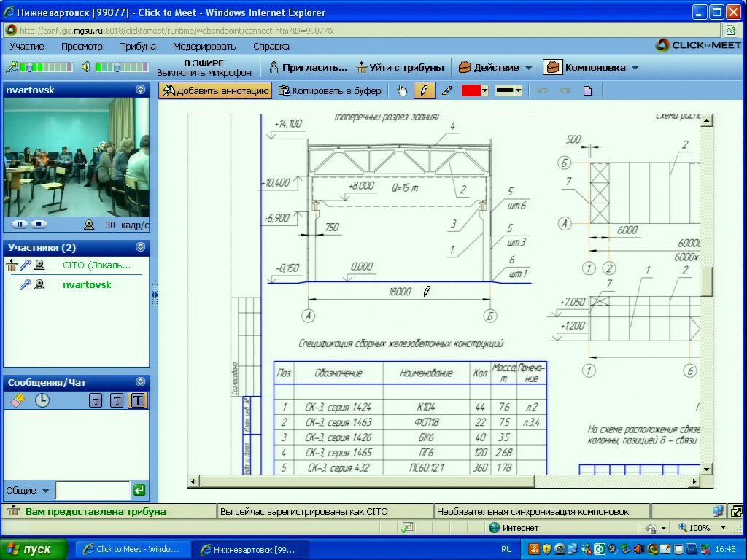Viewport: 747px width, 560px height.
Task: Open the line thickness dropdown
Action: coord(519,90)
